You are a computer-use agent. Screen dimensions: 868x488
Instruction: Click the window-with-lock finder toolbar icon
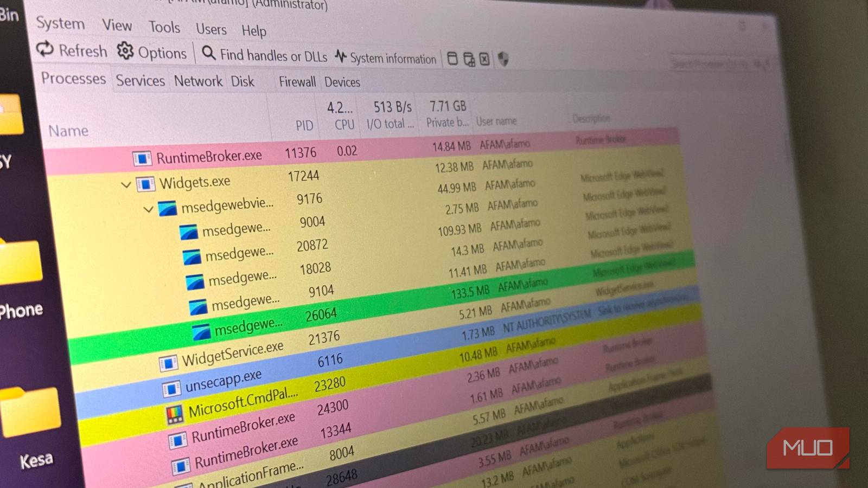pyautogui.click(x=469, y=59)
